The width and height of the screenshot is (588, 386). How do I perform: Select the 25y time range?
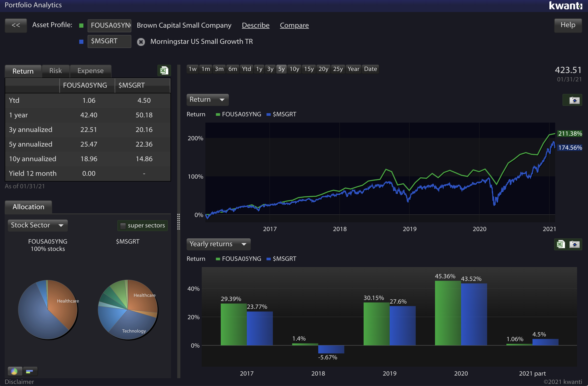tap(338, 69)
